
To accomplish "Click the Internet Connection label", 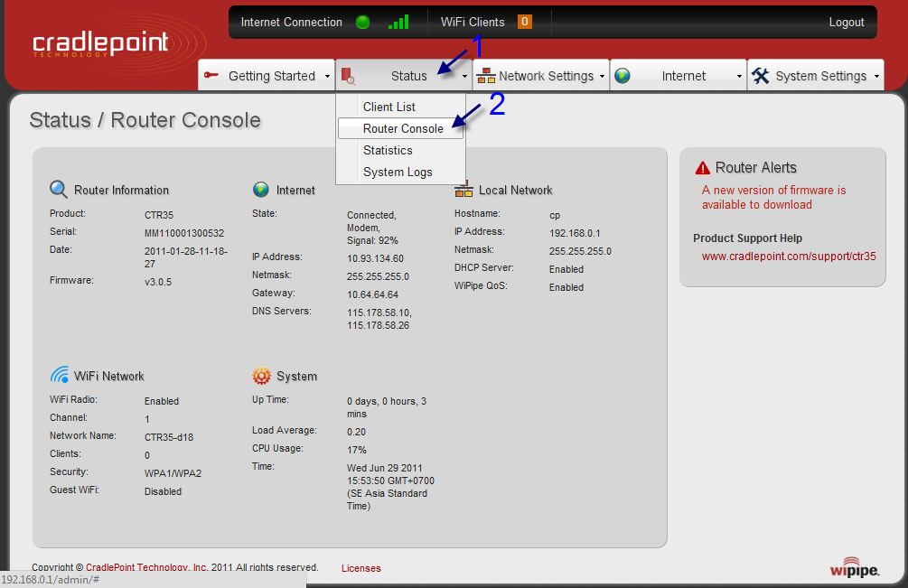I will (x=291, y=22).
